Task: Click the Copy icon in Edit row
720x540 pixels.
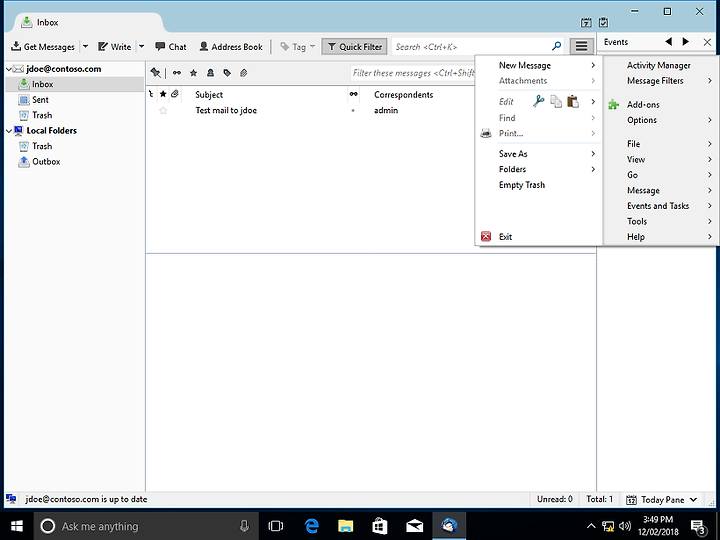Action: [556, 101]
